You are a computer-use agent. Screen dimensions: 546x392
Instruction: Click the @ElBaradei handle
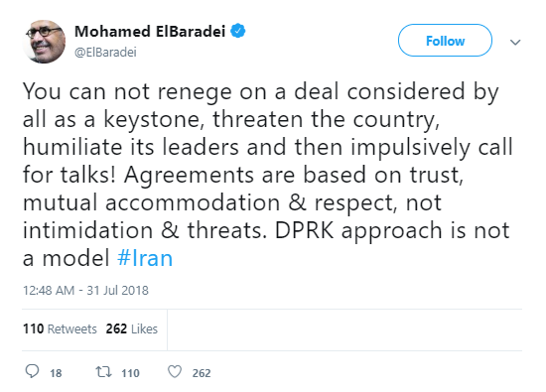click(x=105, y=53)
